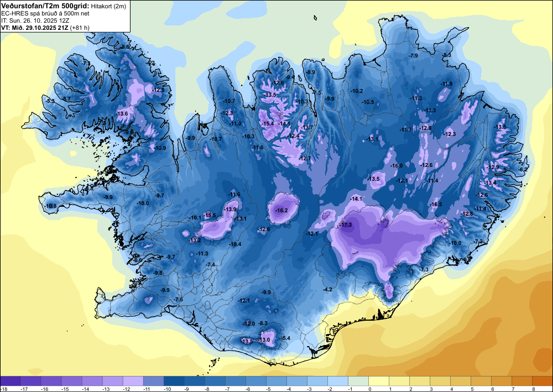The image size is (553, 392).
Task: Click the '-10.9' temperature value
Action: (160, 148)
